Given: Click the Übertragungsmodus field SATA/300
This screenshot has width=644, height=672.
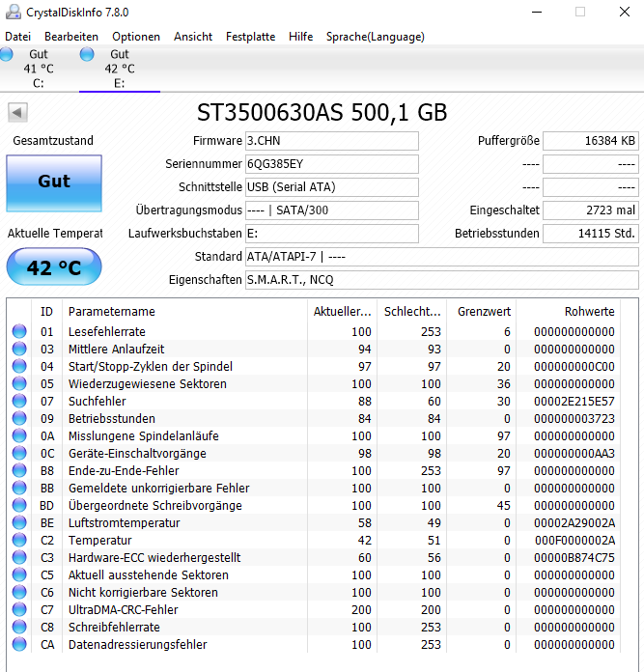Looking at the screenshot, I should point(331,210).
